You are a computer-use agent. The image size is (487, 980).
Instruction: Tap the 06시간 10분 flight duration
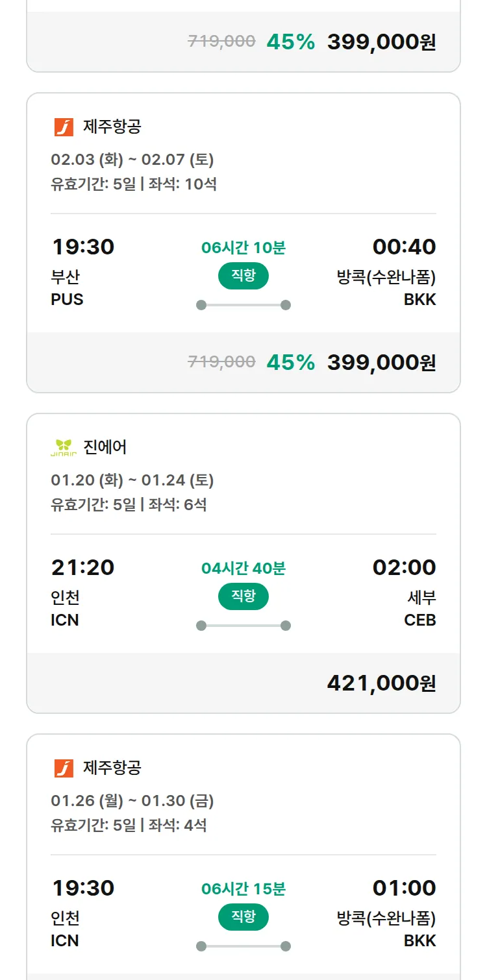pyautogui.click(x=243, y=247)
